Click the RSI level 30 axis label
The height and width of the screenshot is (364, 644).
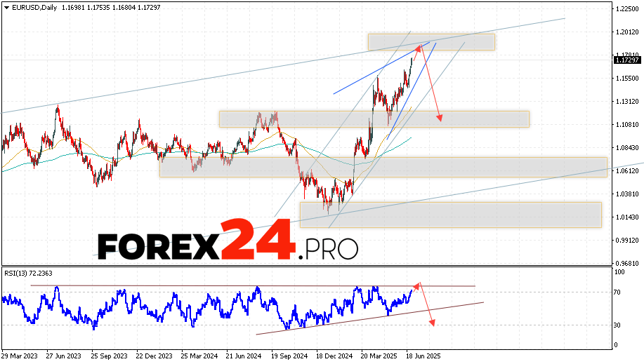617,325
